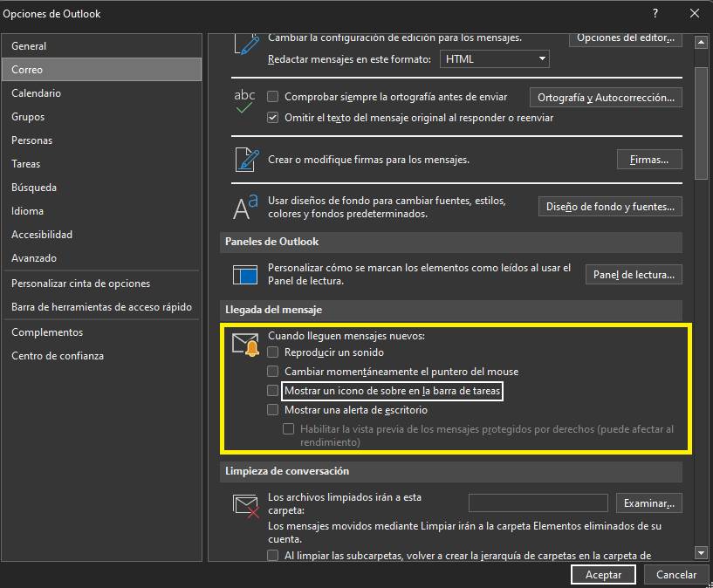Go to Avanzado settings
Screen dimensions: 713x588
[101, 258]
